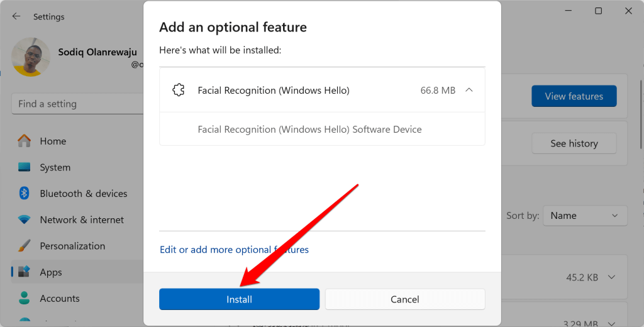The width and height of the screenshot is (644, 327).
Task: Click the View features button
Action: coord(574,96)
